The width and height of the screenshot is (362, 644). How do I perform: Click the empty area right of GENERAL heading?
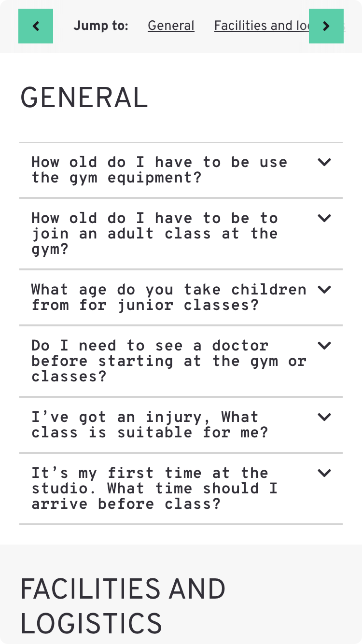coord(251,98)
